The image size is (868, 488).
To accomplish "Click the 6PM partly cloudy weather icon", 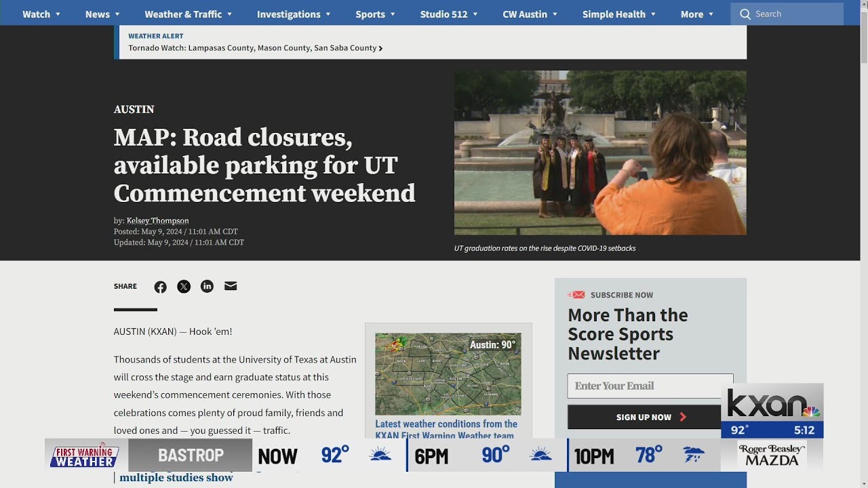I will click(x=540, y=455).
